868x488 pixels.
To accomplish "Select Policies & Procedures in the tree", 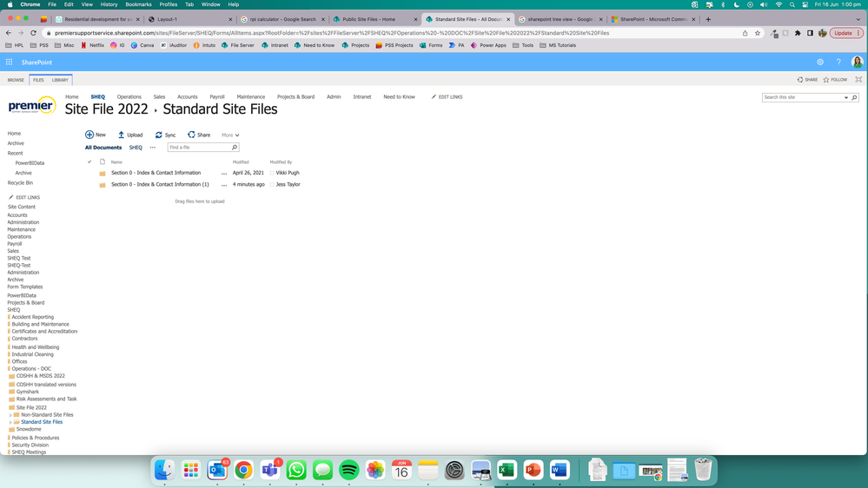I will [36, 438].
